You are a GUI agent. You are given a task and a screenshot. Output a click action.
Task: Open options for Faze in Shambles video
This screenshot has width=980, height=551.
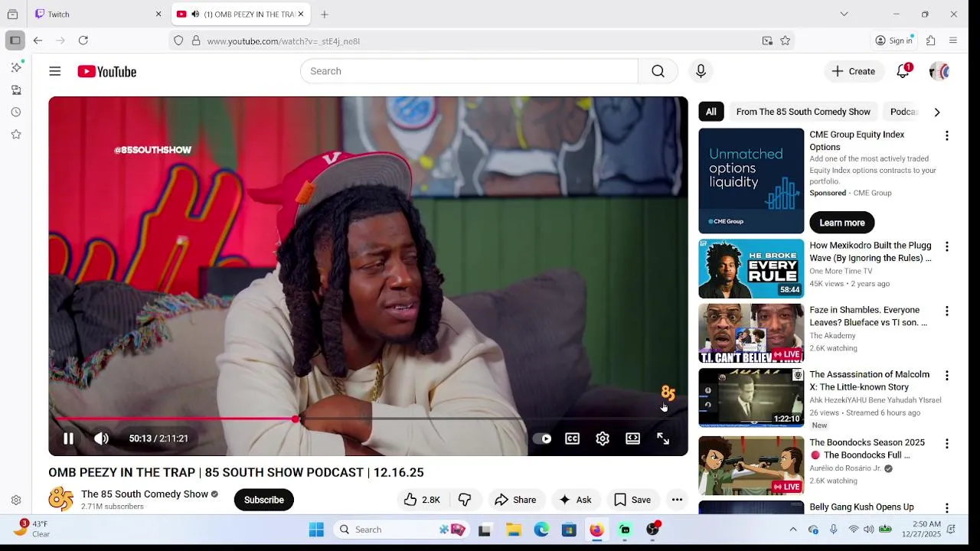tap(946, 311)
